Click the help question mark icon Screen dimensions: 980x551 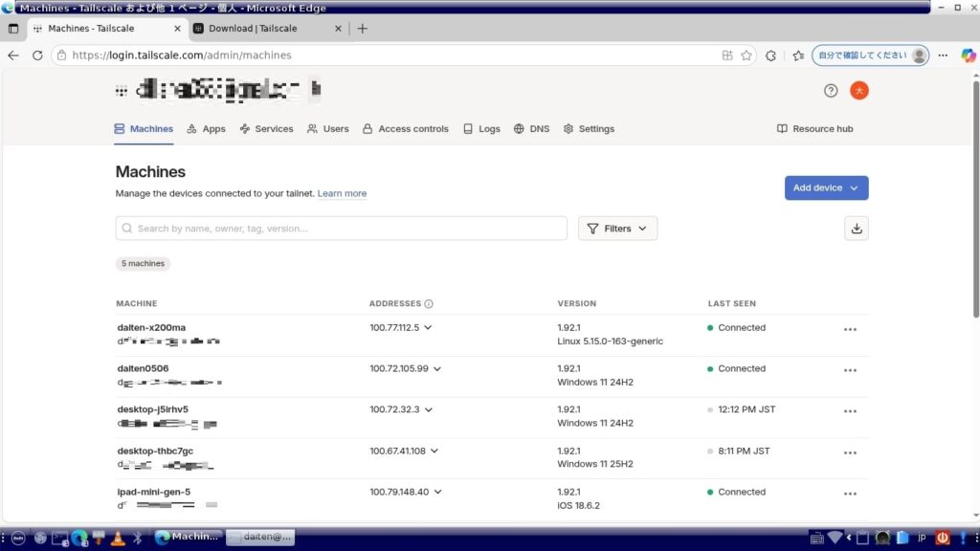coord(831,91)
